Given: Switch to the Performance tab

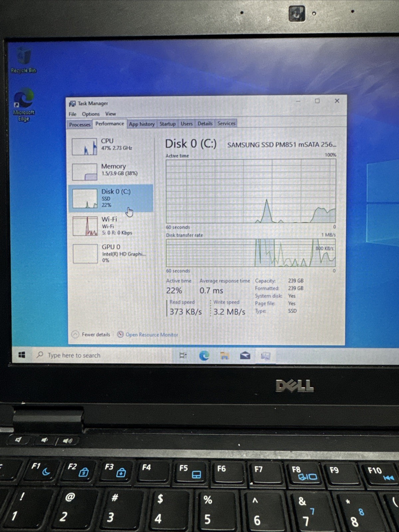Looking at the screenshot, I should coord(109,124).
